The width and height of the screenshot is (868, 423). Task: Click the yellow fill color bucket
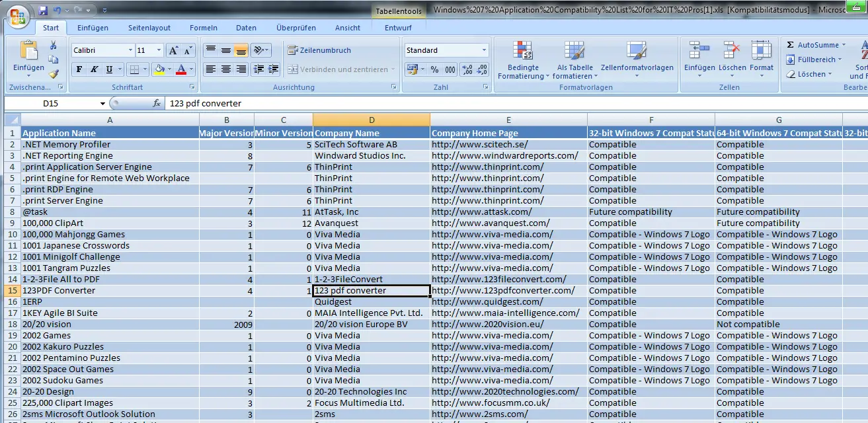(159, 69)
